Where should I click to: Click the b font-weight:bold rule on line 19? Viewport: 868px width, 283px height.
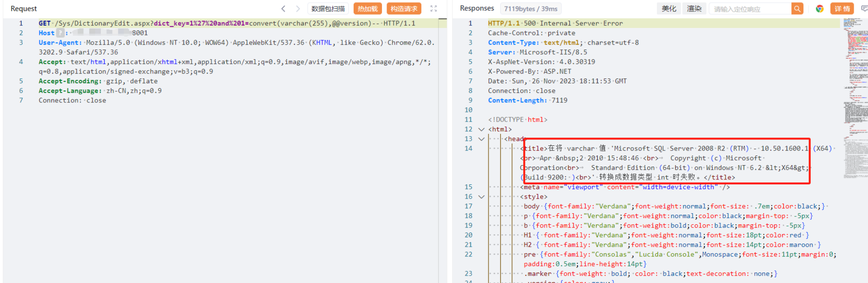664,226
